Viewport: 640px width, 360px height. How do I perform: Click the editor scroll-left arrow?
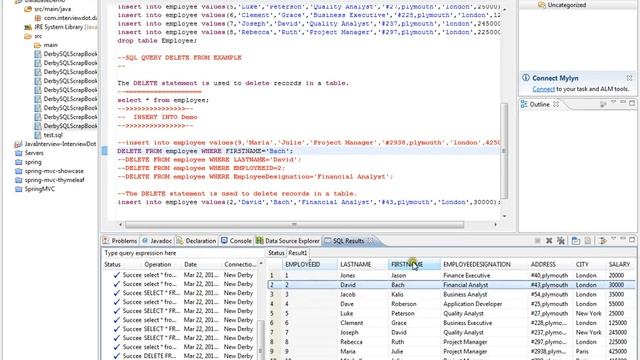[120, 224]
